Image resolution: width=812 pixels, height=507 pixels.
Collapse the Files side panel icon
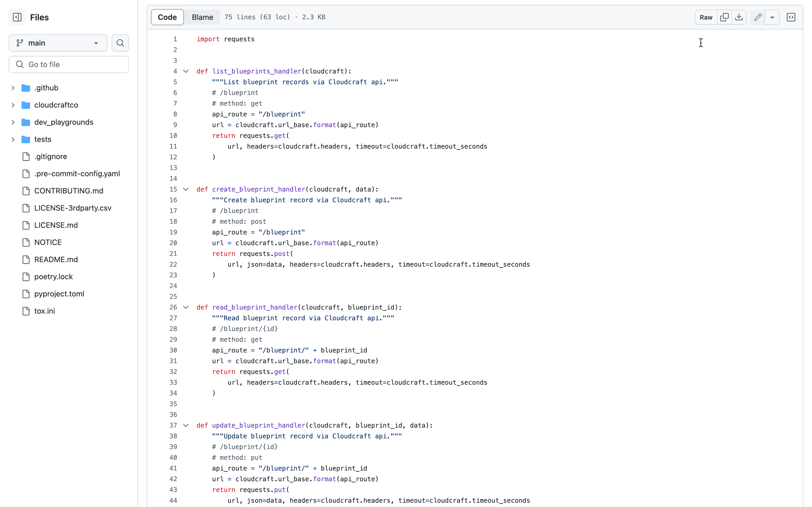(x=17, y=17)
